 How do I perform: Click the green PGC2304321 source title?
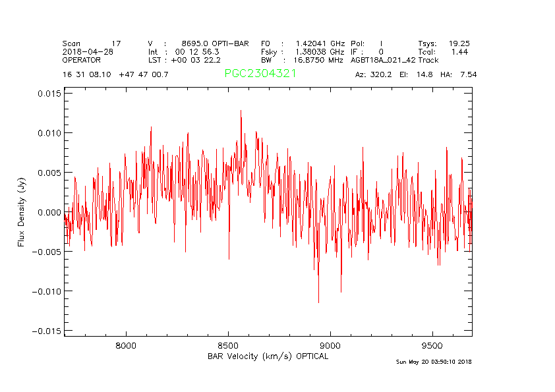tap(260, 74)
